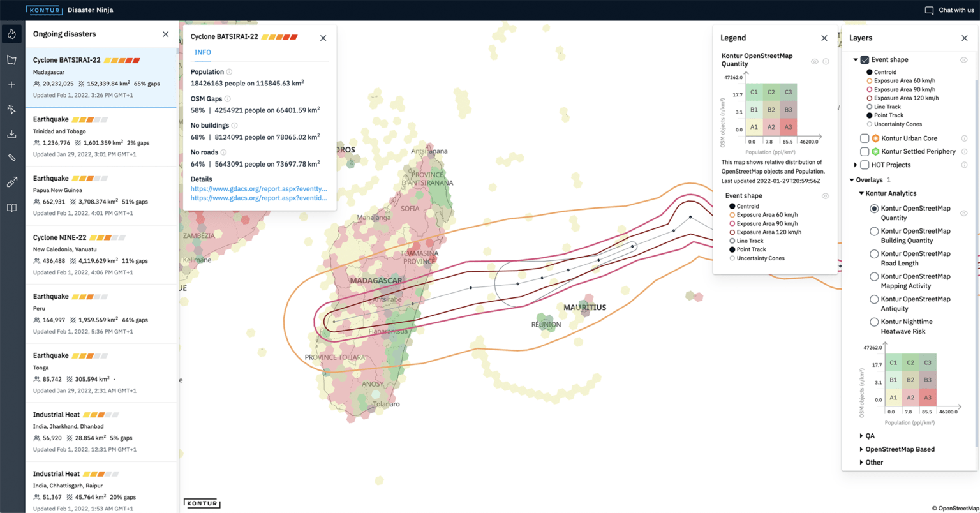Image resolution: width=980 pixels, height=513 pixels.
Task: Click the bookmarks icon at sidebar bottom
Action: coord(11,207)
